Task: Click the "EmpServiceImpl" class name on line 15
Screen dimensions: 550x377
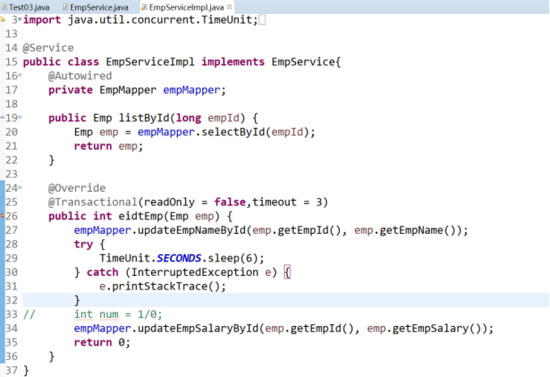Action: point(150,62)
